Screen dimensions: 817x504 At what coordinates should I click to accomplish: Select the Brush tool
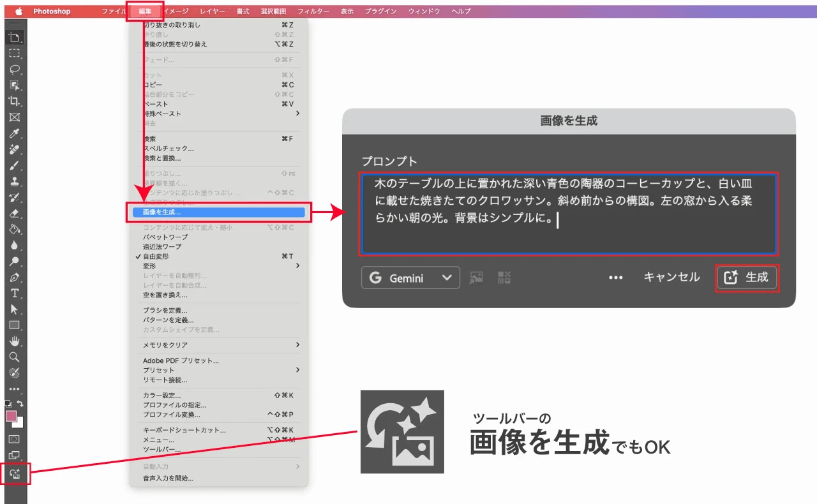coord(15,165)
